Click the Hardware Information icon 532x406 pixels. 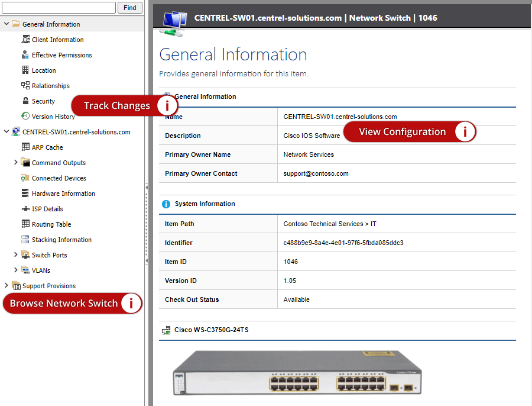click(x=25, y=193)
